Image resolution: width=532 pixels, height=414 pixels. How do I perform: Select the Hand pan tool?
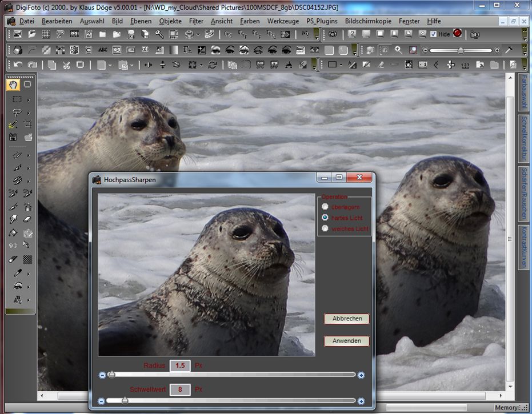13,85
